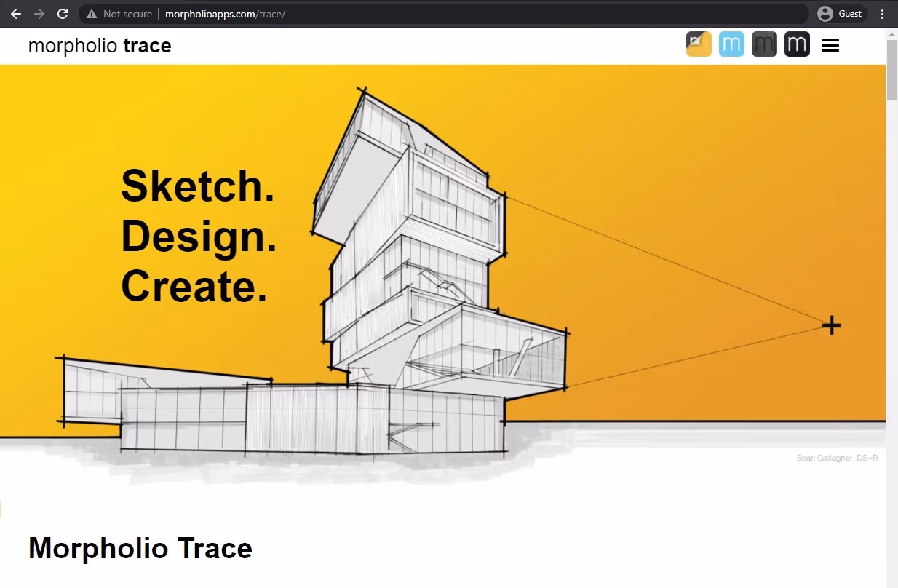Reload the current page

[x=63, y=14]
